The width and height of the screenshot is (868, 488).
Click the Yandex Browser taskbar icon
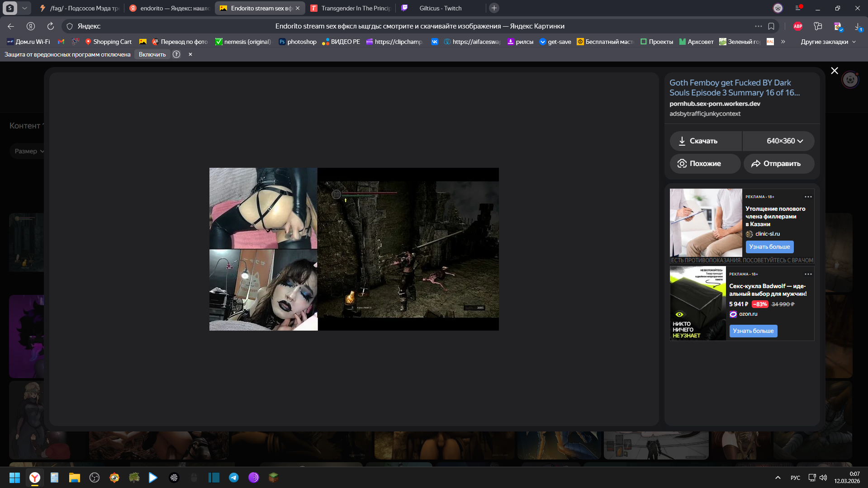tap(35, 478)
